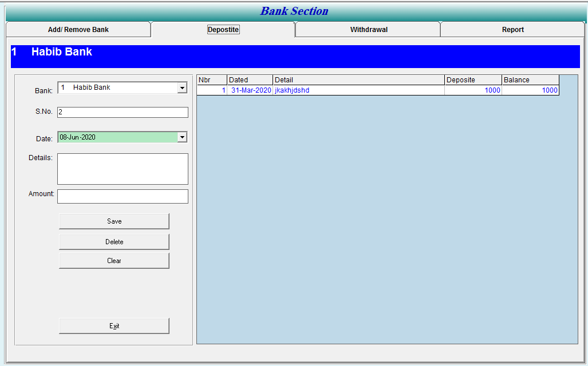Screen dimensions: 588x366
Task: Click the Bank Section title
Action: (x=294, y=11)
